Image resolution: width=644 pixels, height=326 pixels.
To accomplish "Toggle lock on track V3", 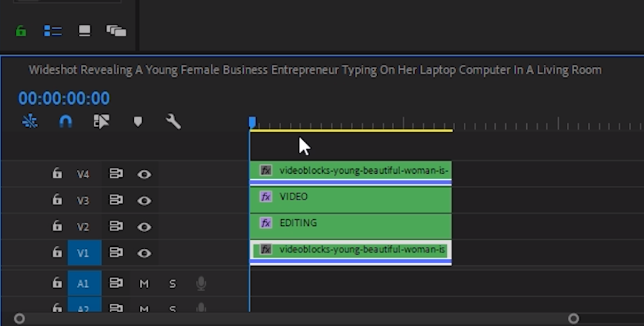I will click(x=57, y=200).
